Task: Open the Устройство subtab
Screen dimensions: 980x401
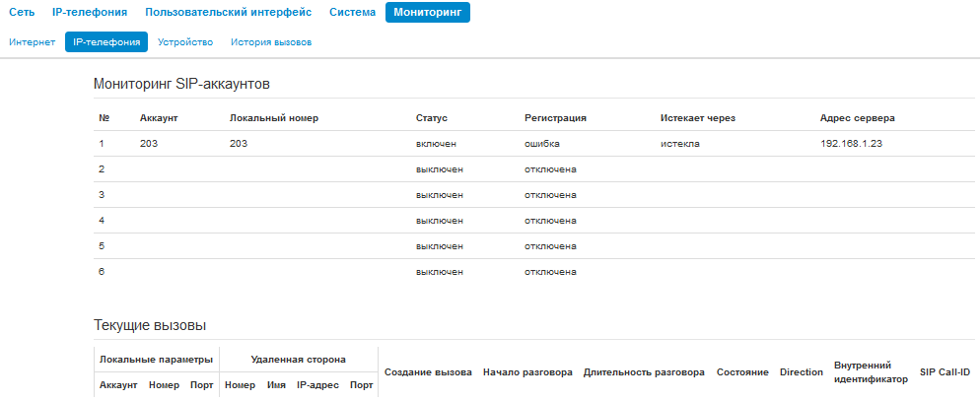Action: pyautogui.click(x=185, y=42)
